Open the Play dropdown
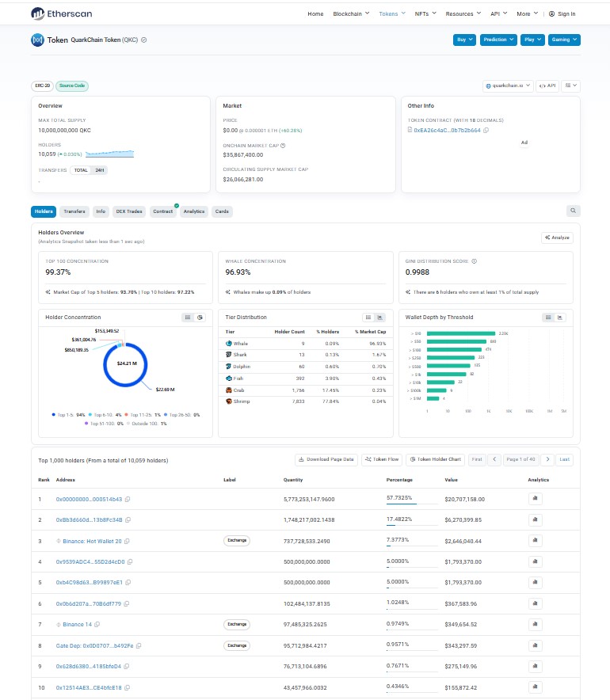This screenshot has width=610, height=700. click(532, 40)
